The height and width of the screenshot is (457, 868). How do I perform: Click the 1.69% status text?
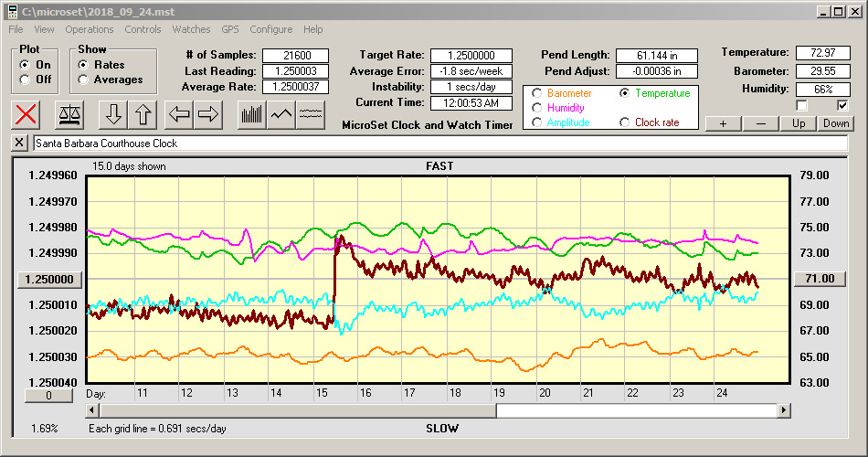pyautogui.click(x=44, y=428)
